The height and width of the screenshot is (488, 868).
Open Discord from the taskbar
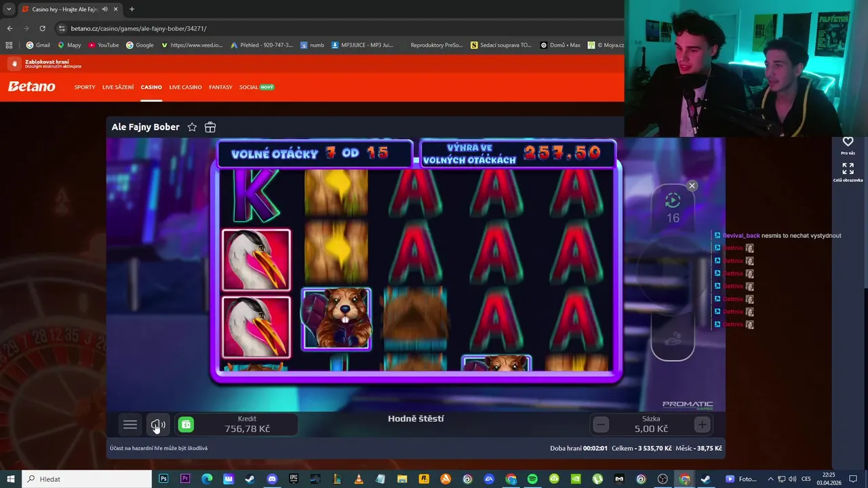[x=272, y=479]
